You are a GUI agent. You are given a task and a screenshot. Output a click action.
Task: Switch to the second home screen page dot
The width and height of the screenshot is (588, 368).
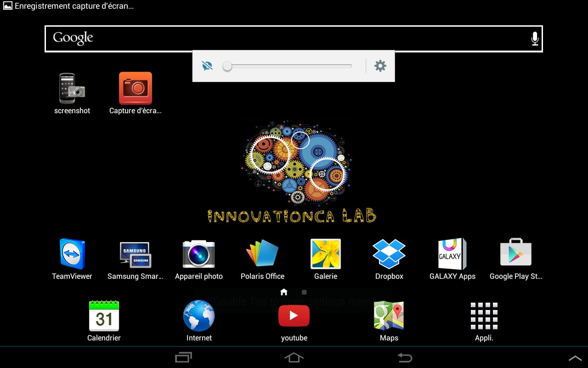(x=304, y=292)
